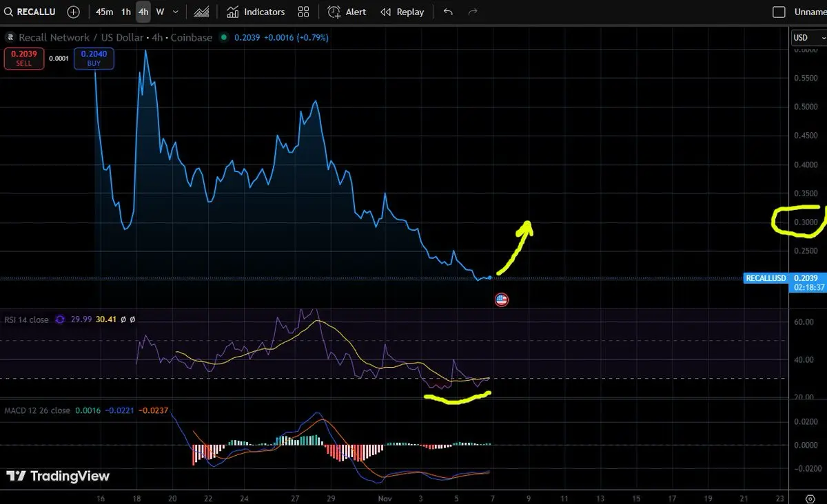Select the 45m timeframe

(x=105, y=12)
